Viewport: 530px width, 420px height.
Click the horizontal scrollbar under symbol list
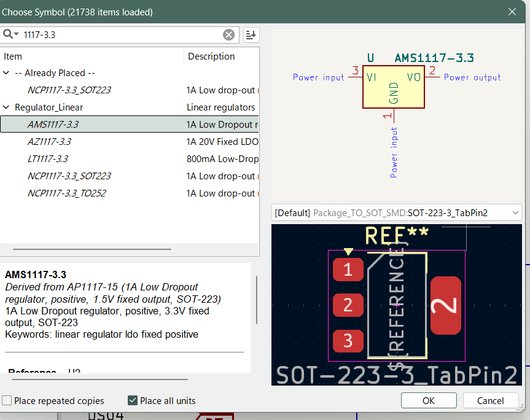coord(92,249)
